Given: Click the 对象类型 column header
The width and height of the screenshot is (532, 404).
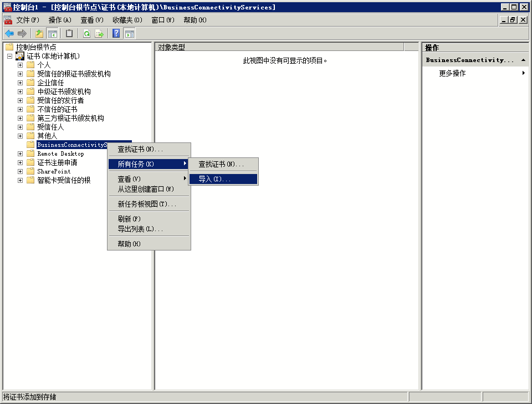Looking at the screenshot, I should 279,47.
